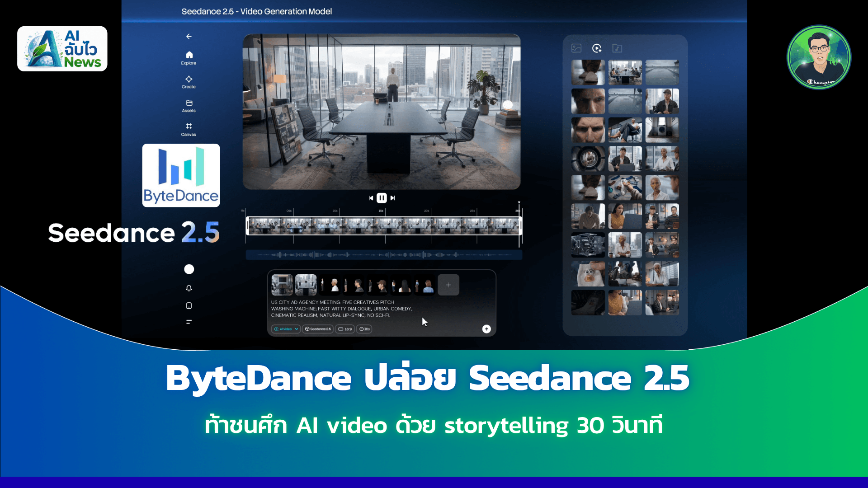Click the video filmstrip track in timeline
This screenshot has width=868, height=488.
click(384, 226)
